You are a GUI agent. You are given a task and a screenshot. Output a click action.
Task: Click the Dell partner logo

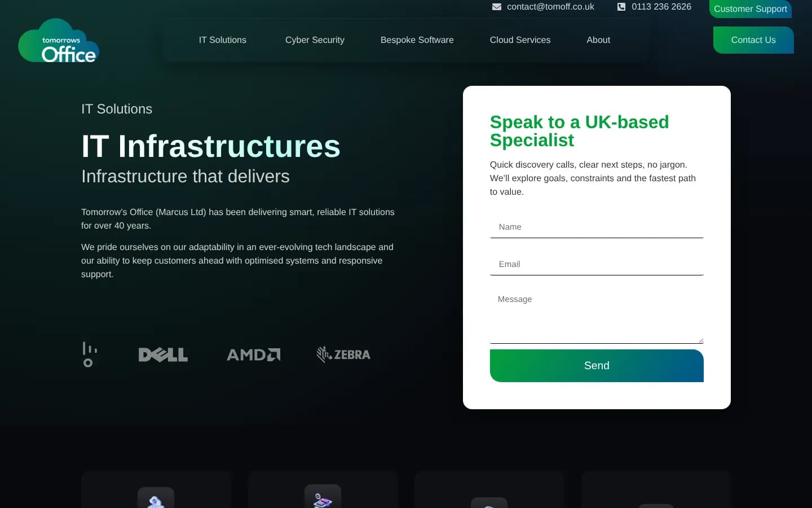(163, 354)
